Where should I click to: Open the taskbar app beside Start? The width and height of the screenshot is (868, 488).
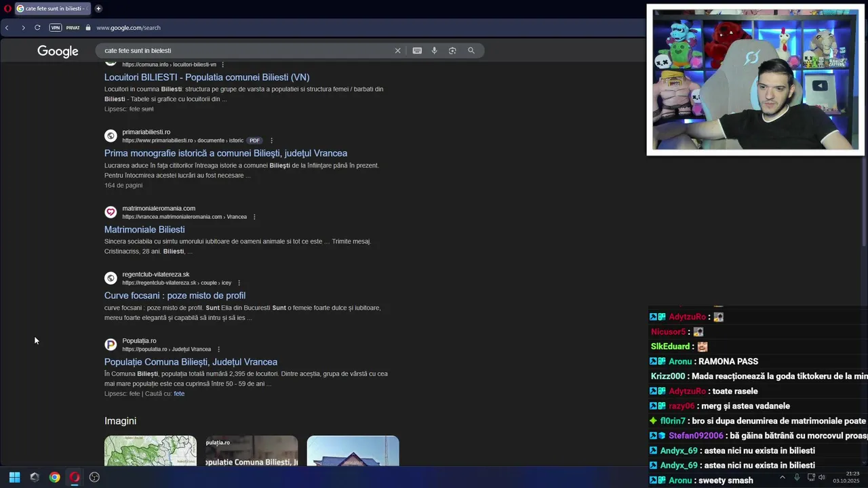tap(35, 477)
